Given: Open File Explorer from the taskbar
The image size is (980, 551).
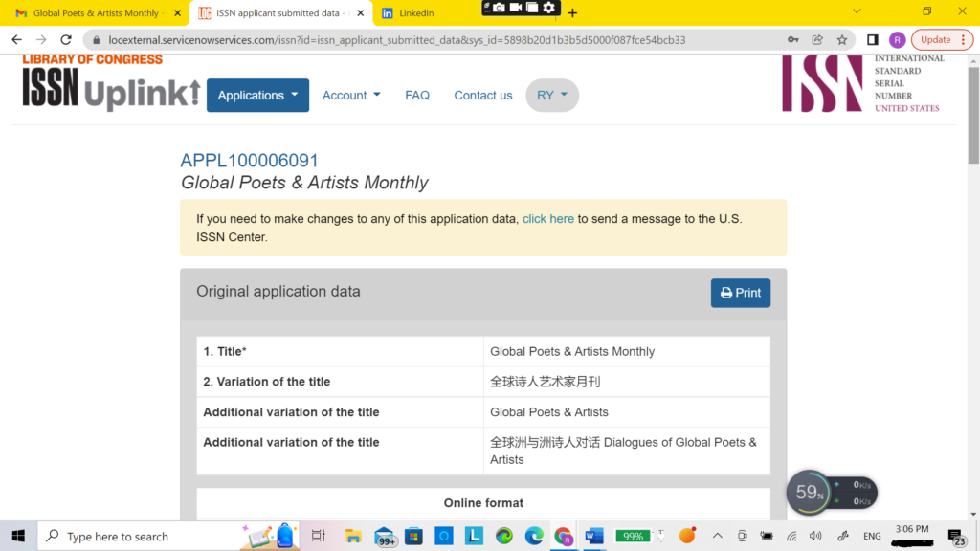Looking at the screenshot, I should [353, 536].
